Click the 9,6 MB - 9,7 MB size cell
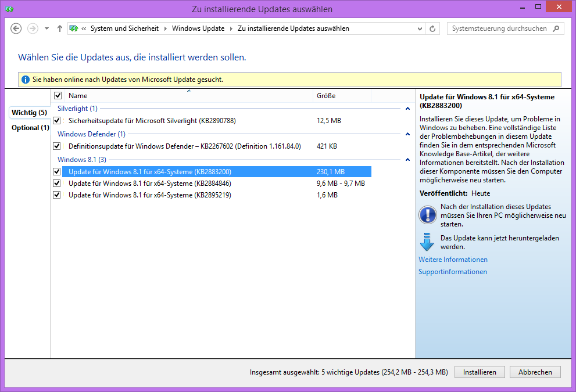576x392 pixels. point(341,183)
